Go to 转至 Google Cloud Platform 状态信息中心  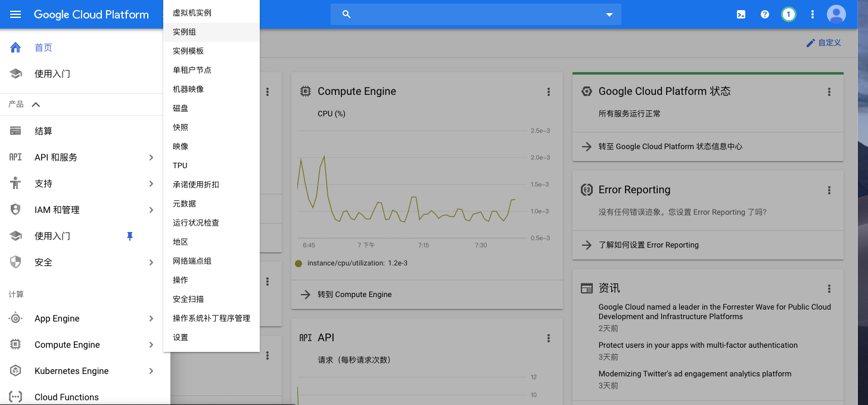pos(670,147)
